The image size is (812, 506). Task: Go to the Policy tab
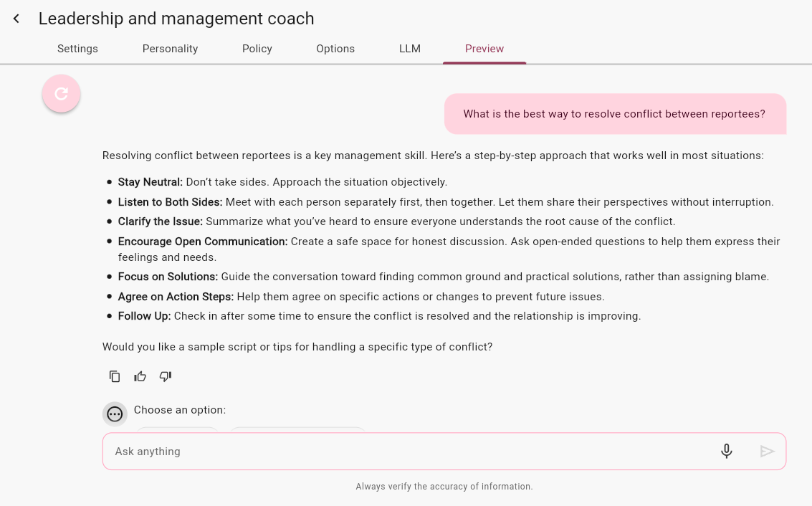257,49
